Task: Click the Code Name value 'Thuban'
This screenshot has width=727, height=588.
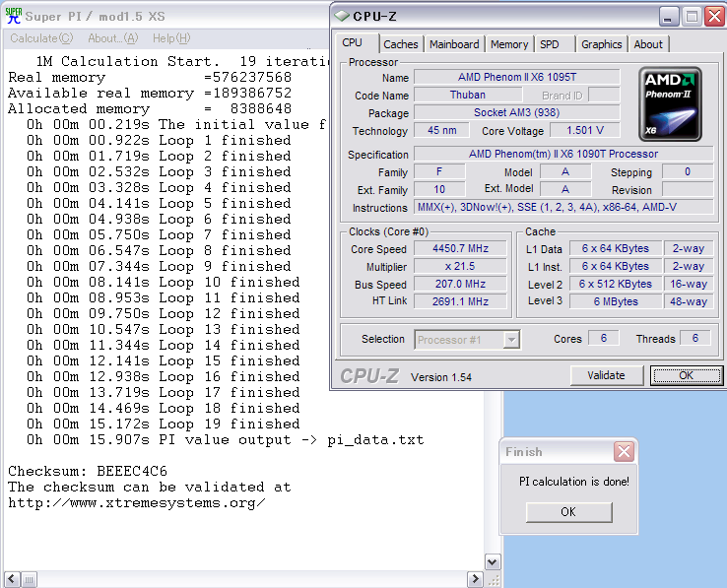Action: coord(468,95)
